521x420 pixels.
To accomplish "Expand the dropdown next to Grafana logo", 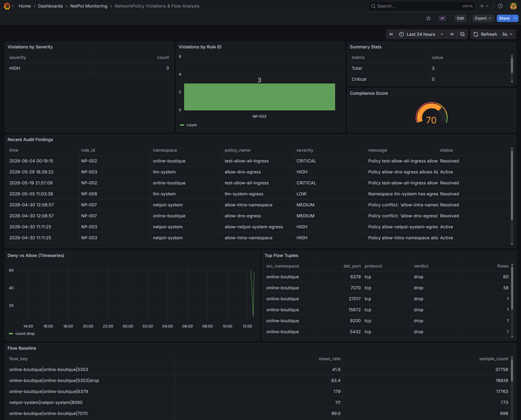I will 13,6.
